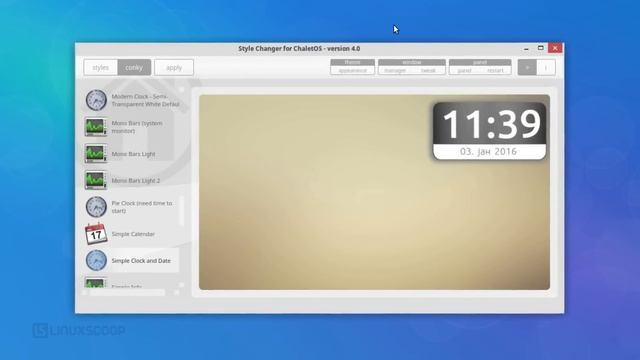Click the 11:39 clock widget preview
Viewport: 640px width, 360px height.
[x=489, y=131]
